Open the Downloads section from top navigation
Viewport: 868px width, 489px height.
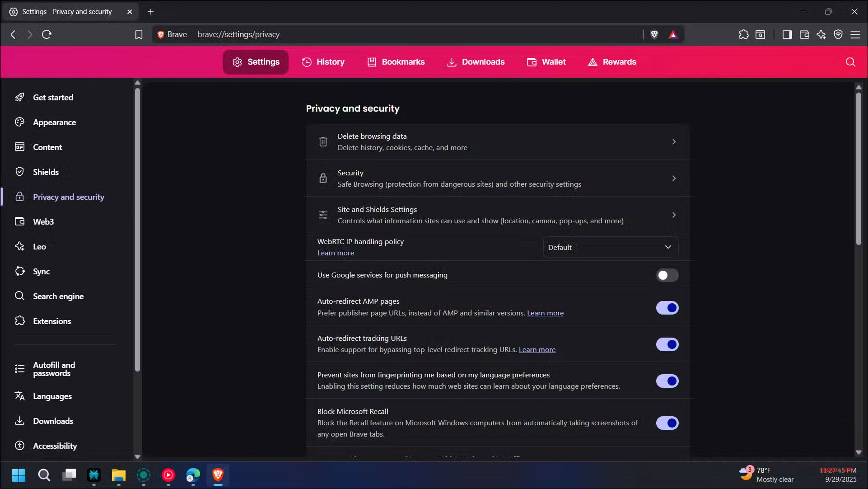(476, 62)
